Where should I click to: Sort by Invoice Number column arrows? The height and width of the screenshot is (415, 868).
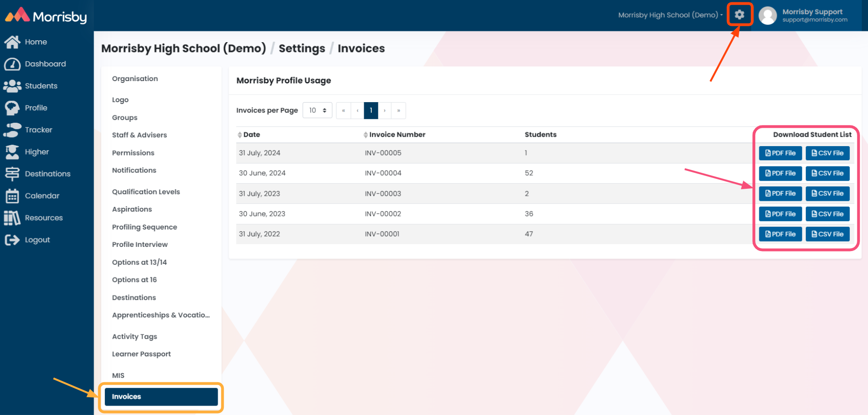click(366, 135)
